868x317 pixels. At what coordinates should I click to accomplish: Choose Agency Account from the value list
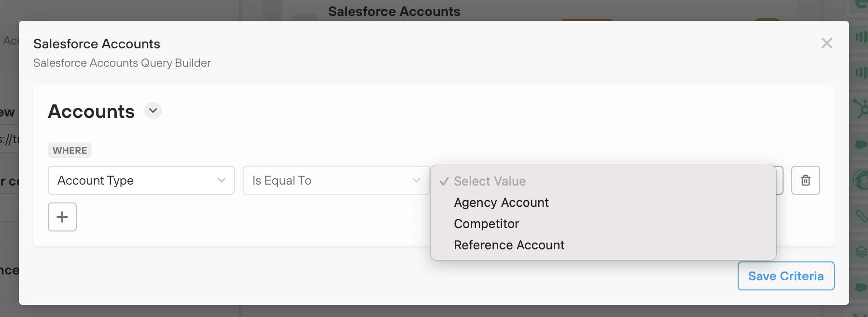pyautogui.click(x=501, y=202)
